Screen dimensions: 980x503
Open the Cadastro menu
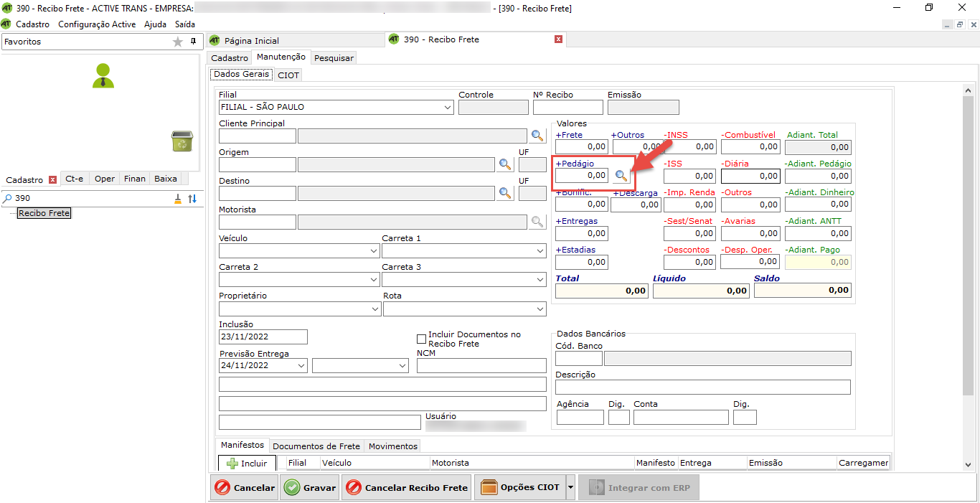click(x=32, y=24)
